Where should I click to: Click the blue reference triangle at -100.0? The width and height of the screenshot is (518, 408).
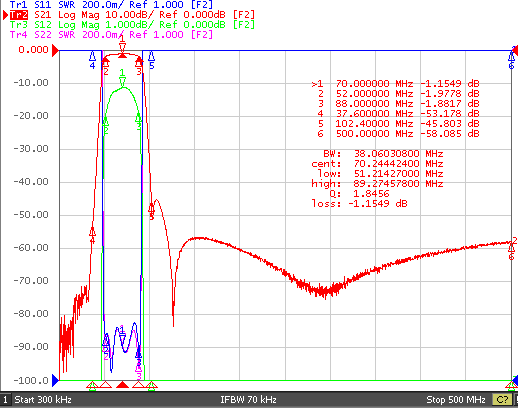[55, 380]
